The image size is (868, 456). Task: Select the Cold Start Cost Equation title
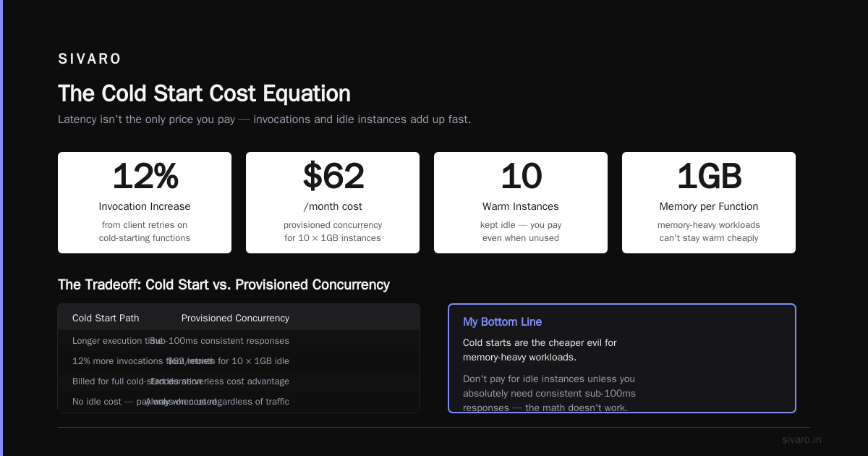point(204,93)
